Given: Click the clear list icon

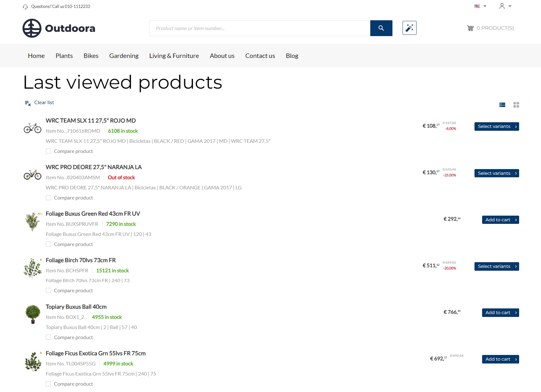Looking at the screenshot, I should pyautogui.click(x=28, y=103).
